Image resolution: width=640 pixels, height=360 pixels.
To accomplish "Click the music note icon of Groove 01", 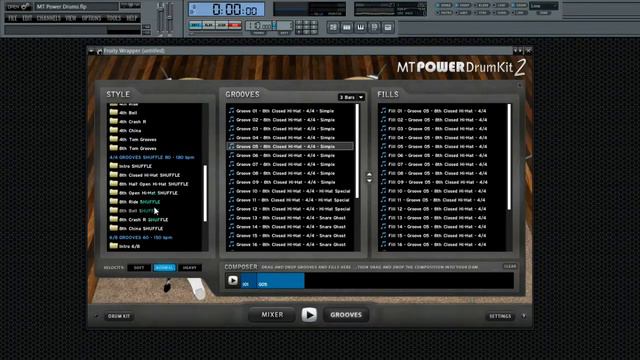I will [x=231, y=111].
